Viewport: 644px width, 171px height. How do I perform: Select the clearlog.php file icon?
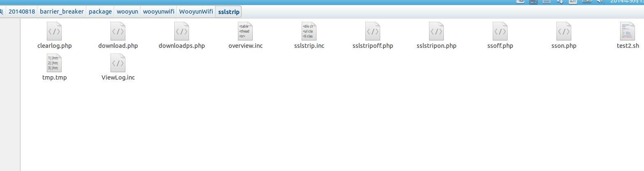(x=54, y=31)
